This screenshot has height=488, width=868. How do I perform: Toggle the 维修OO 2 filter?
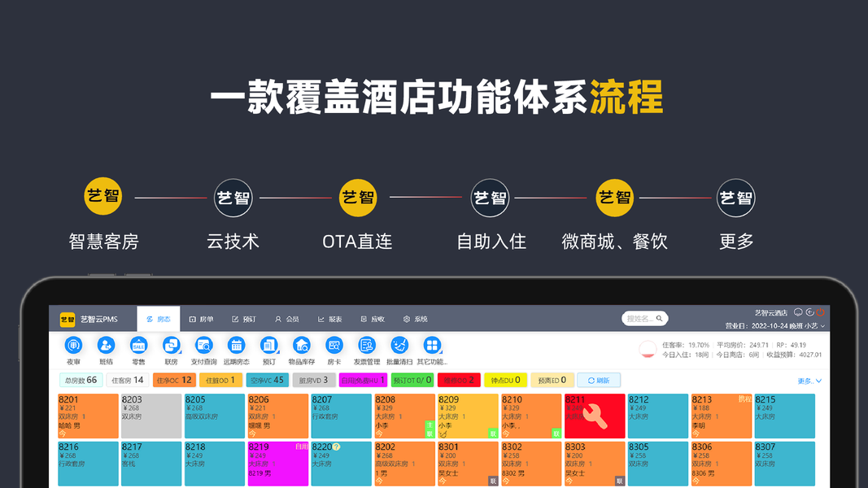[459, 380]
